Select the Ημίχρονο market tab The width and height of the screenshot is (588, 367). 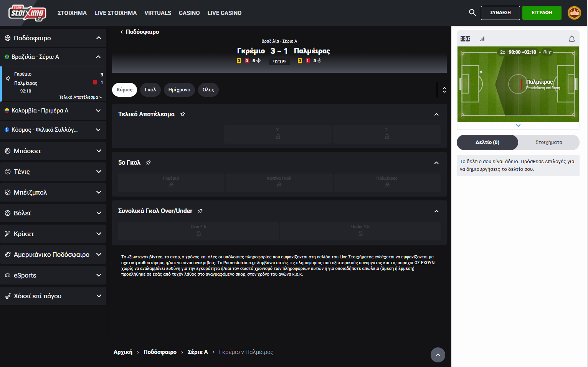pos(179,90)
